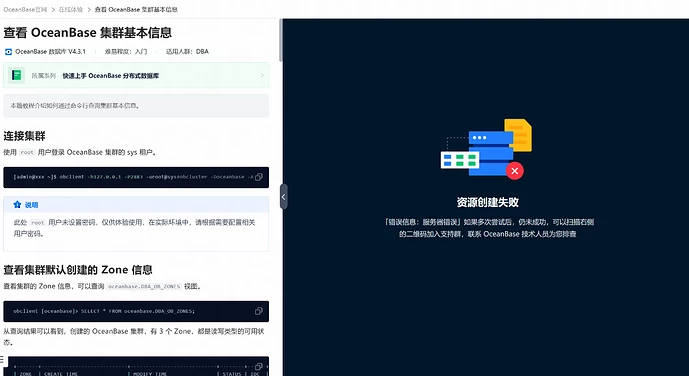Copy the SELECT FROM DBA_OB_ZONES query
The height and width of the screenshot is (376, 689).
pos(259,311)
